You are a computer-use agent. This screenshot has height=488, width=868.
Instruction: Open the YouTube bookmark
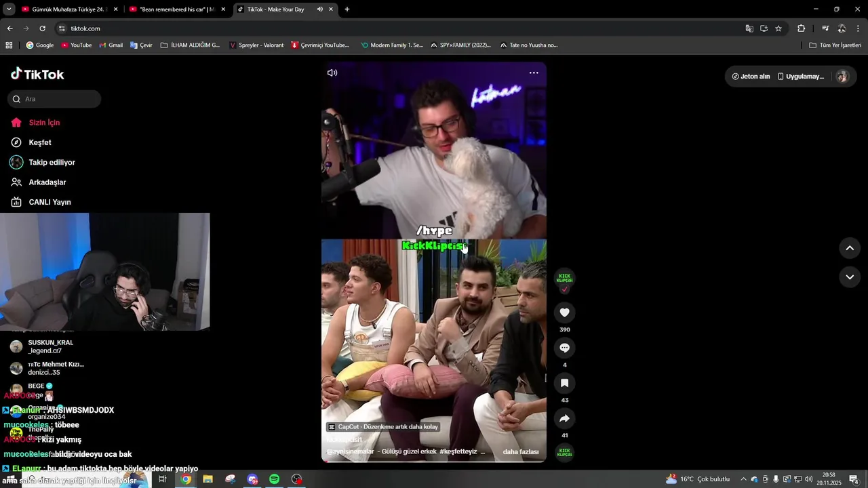click(77, 45)
